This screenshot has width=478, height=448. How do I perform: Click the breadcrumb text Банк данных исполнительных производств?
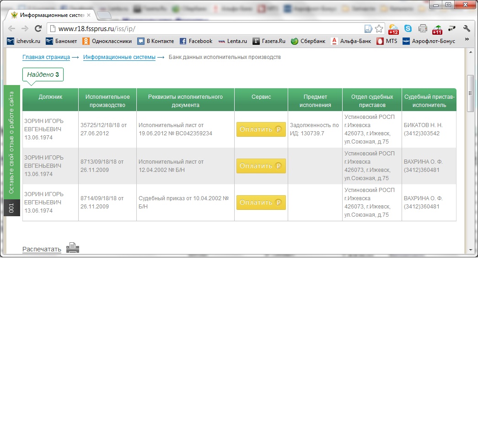point(225,57)
